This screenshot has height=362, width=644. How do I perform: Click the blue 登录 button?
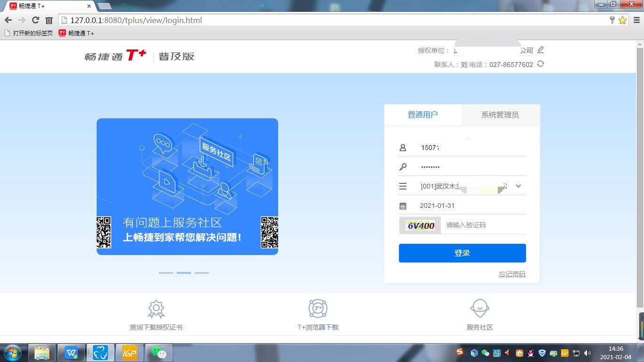pos(462,253)
